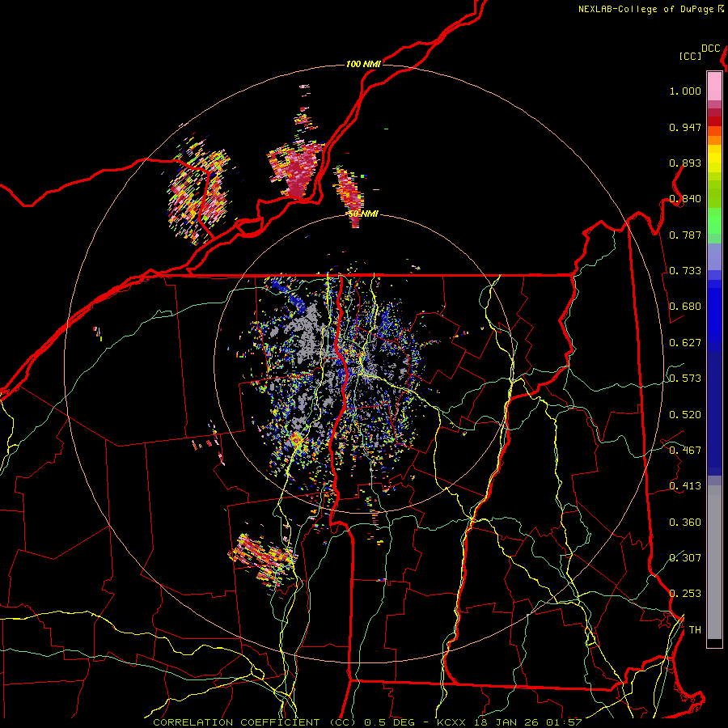Click the KCXX station identifier
728x728 pixels.
(451, 722)
